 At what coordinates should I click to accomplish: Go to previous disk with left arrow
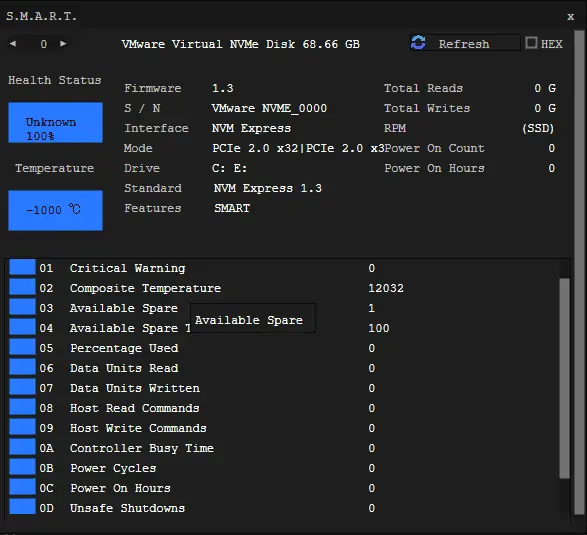13,43
